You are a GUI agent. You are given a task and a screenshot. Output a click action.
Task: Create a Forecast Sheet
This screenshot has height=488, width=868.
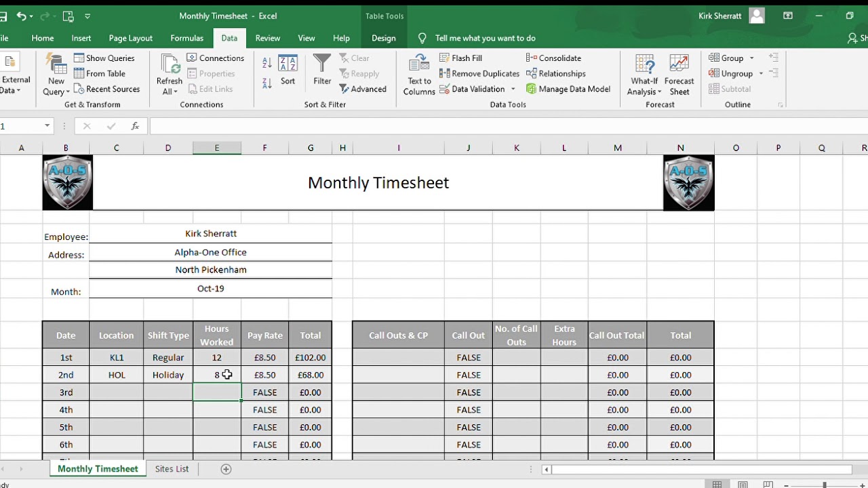pos(679,75)
